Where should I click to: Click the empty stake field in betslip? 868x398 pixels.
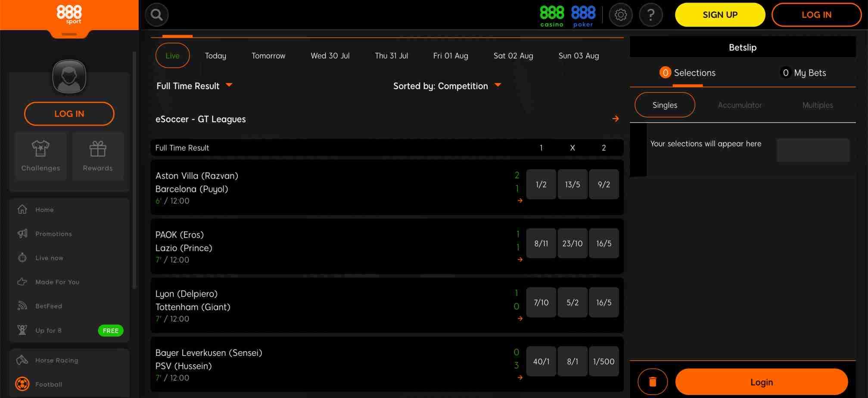813,150
